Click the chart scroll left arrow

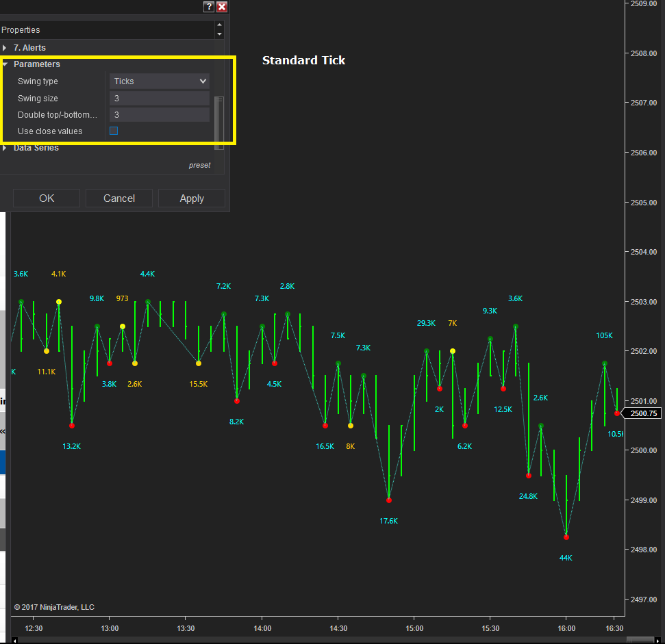tap(15, 640)
